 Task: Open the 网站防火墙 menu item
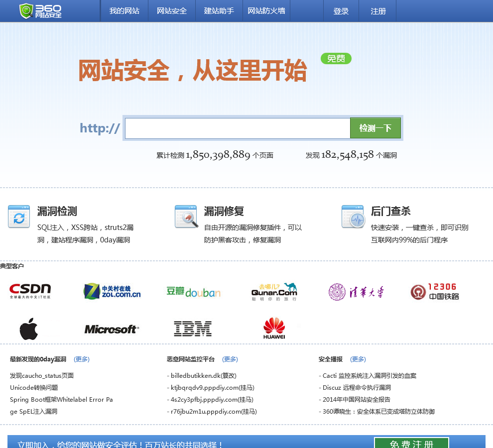(266, 11)
